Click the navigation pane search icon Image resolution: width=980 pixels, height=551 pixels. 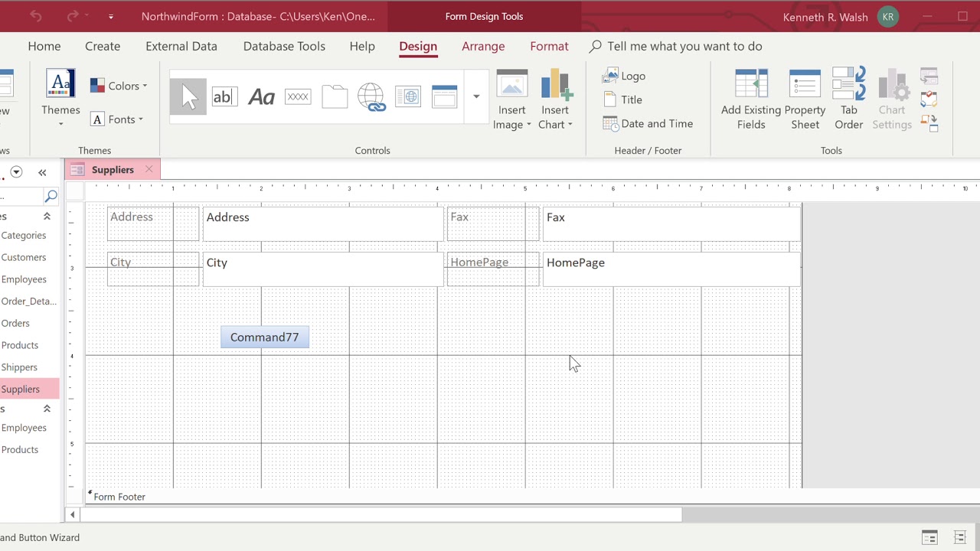coord(51,197)
